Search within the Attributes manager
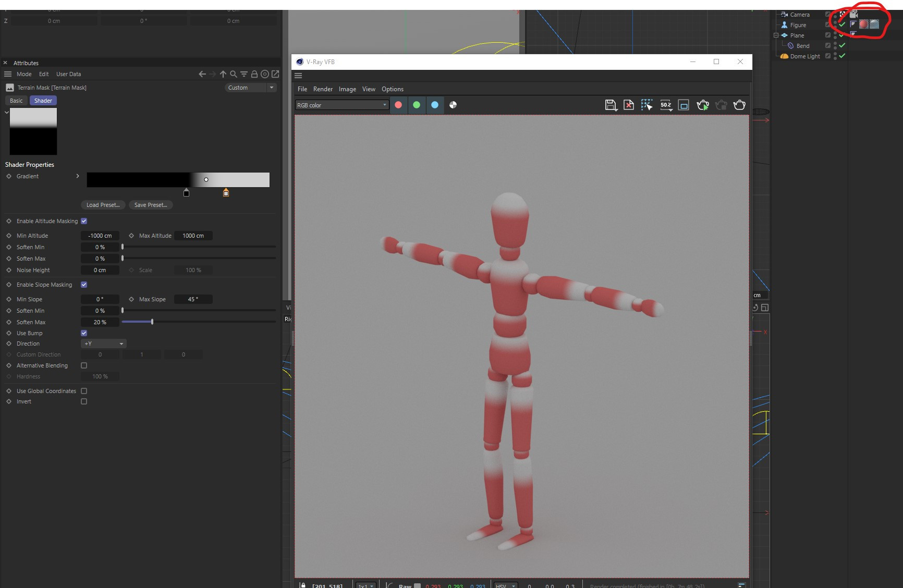Viewport: 903px width, 588px height. [234, 74]
